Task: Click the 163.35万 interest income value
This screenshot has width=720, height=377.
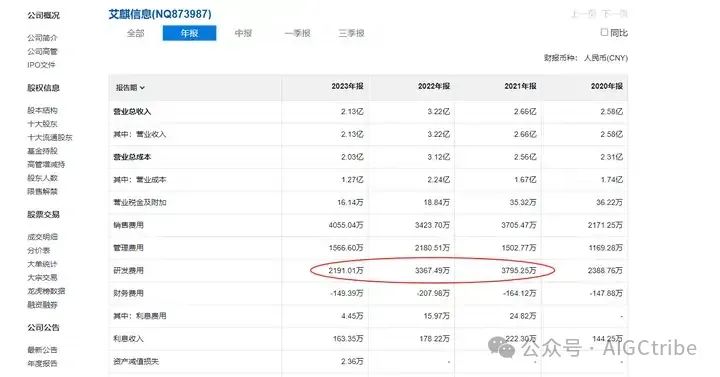Action: point(348,339)
